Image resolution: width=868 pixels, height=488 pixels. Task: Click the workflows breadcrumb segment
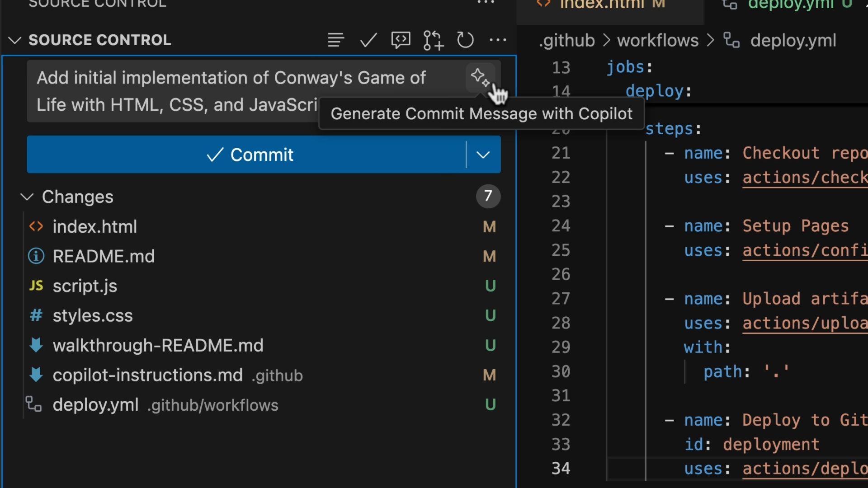click(x=658, y=41)
